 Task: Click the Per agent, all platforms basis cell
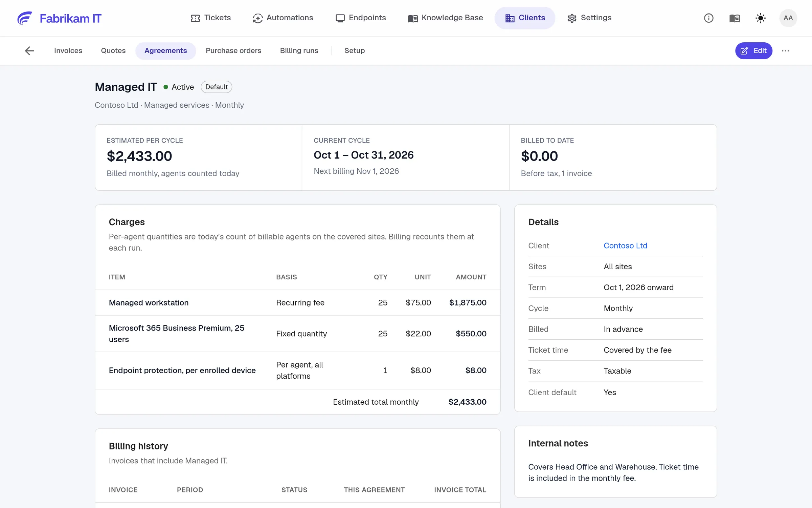pyautogui.click(x=299, y=370)
